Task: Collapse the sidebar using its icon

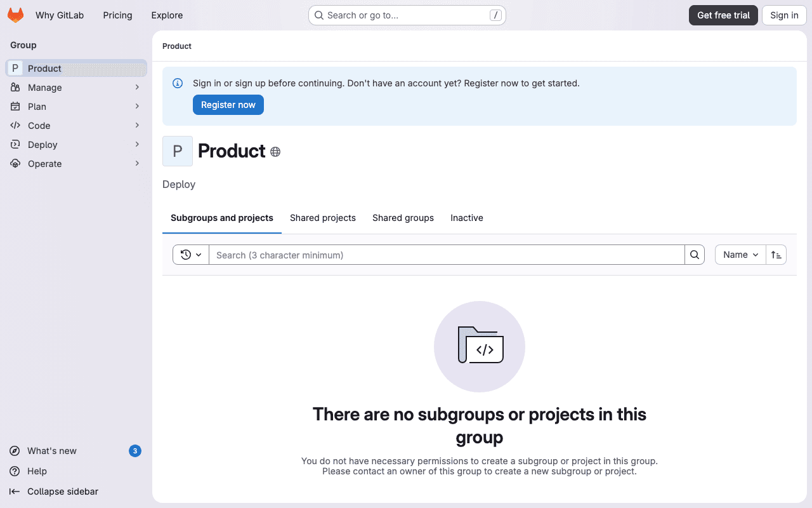Action: [15, 491]
